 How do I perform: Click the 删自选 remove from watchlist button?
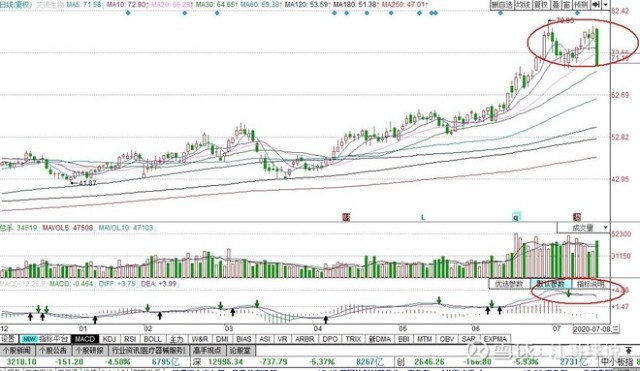click(502, 5)
